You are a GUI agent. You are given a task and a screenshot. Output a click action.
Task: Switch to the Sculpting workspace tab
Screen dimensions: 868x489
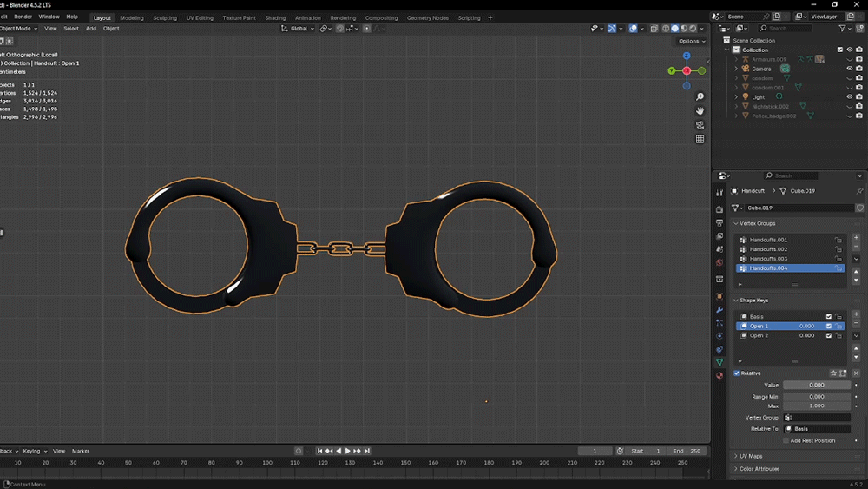point(164,17)
